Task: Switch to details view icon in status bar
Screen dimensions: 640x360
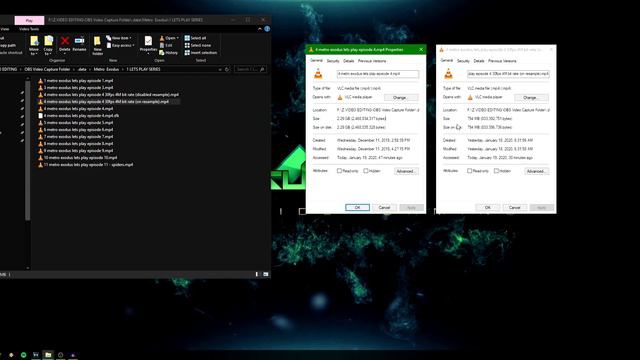Action: coord(257,274)
